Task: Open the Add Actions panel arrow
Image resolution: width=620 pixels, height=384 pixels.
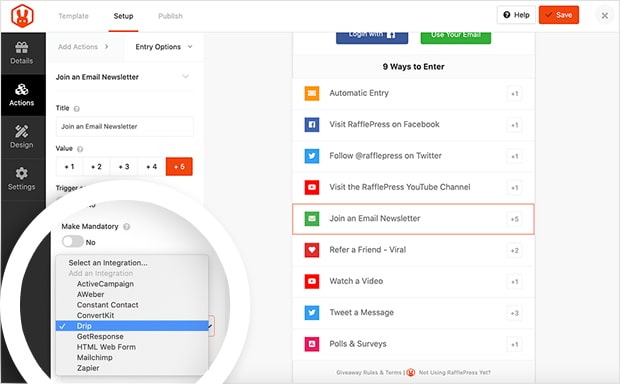Action: pyautogui.click(x=106, y=47)
